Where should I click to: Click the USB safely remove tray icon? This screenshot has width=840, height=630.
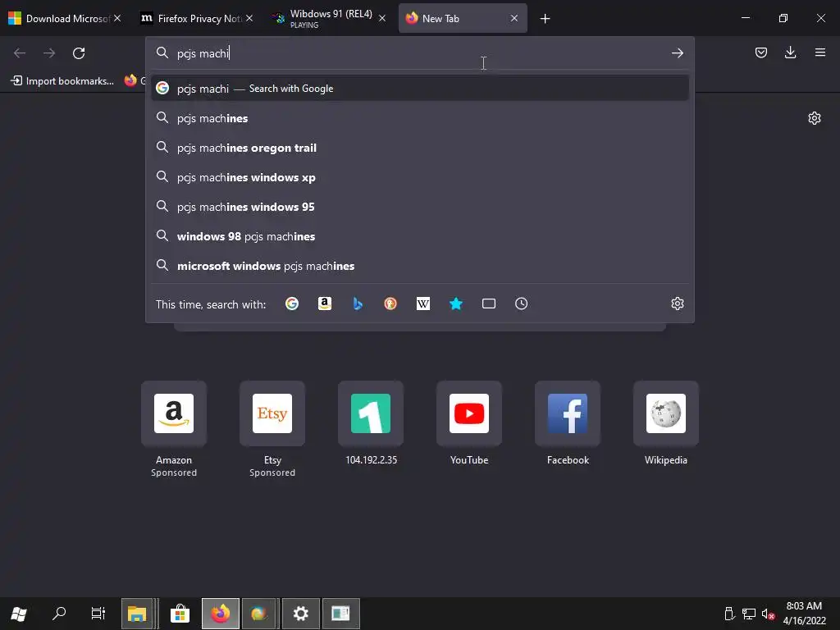pyautogui.click(x=729, y=614)
